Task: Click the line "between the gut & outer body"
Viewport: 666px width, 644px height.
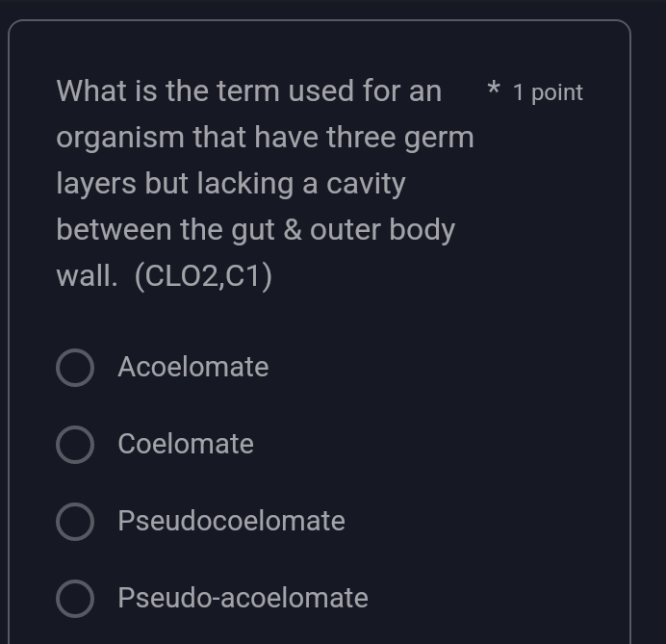Action: (255, 230)
